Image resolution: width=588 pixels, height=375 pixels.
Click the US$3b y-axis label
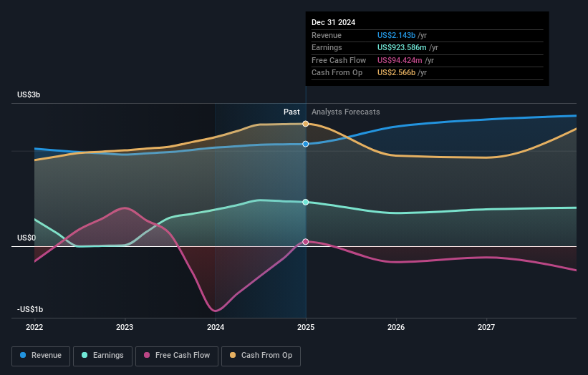29,94
